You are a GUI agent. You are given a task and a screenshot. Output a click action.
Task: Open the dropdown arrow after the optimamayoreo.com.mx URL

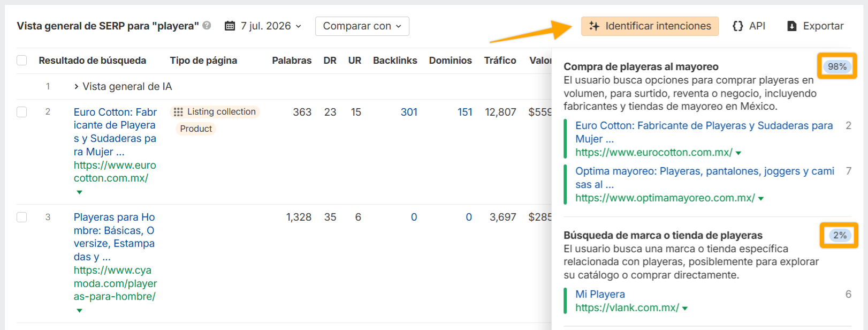tap(761, 199)
